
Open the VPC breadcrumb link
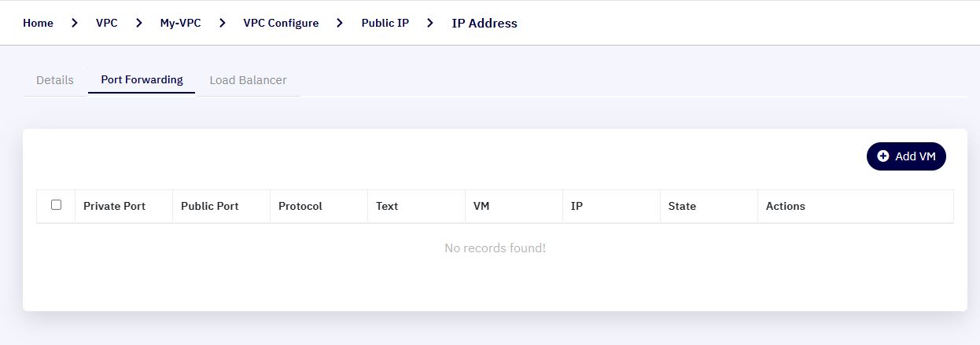[x=107, y=23]
